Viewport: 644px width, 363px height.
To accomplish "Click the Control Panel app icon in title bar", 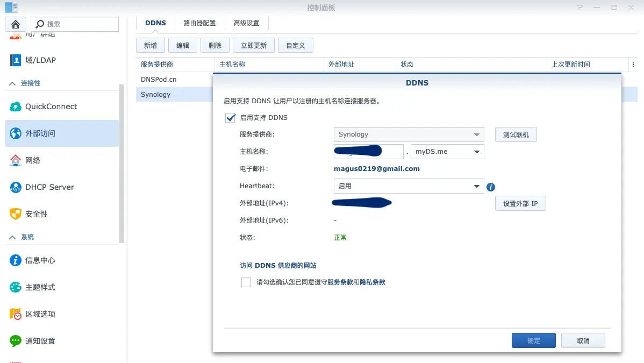I will (11, 8).
